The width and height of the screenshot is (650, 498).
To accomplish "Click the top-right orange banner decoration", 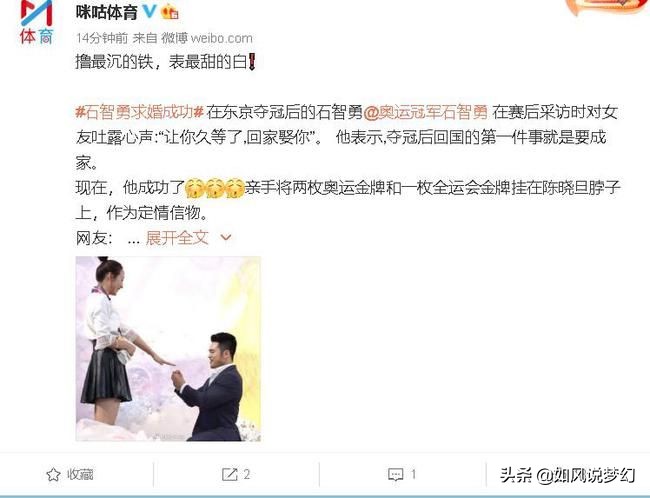I will click(x=608, y=7).
